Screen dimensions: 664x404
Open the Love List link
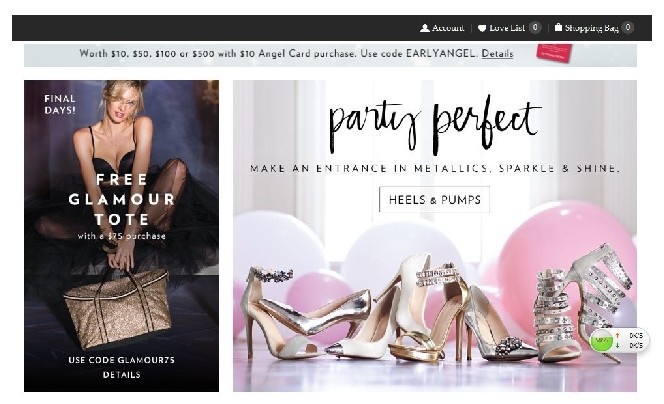(507, 28)
